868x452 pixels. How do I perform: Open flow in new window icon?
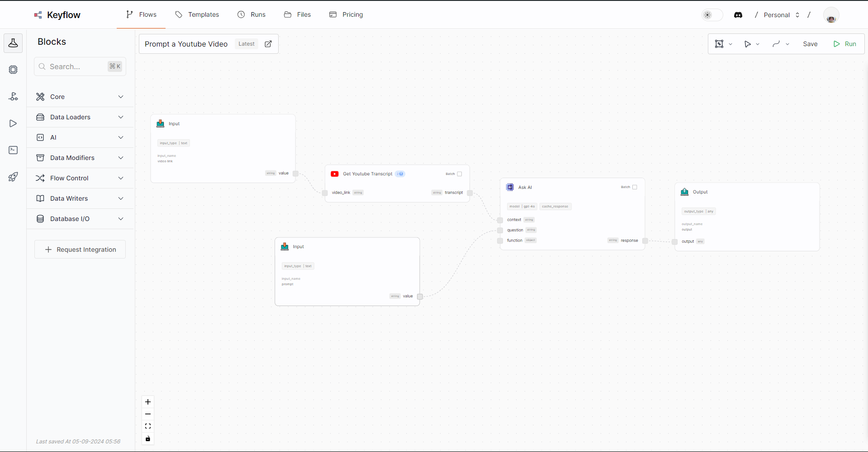(268, 44)
